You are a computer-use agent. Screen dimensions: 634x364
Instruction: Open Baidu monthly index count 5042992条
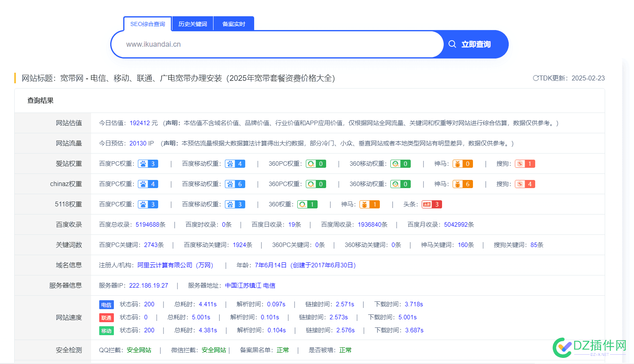click(459, 224)
